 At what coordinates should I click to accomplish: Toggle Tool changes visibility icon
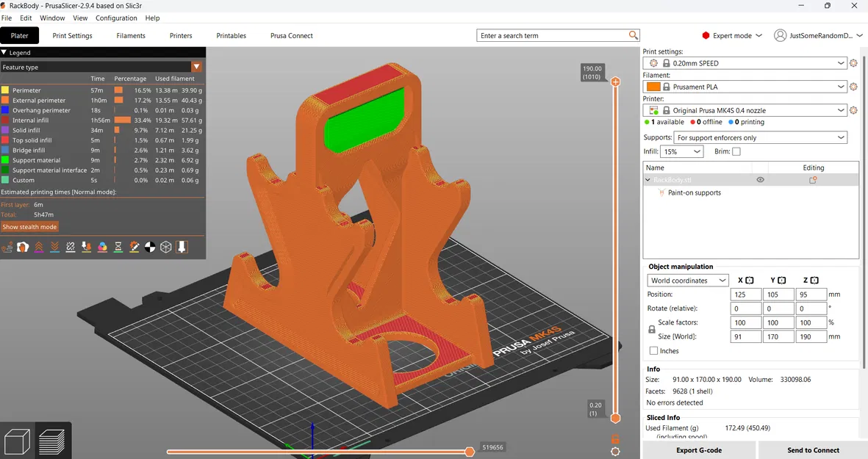click(86, 247)
